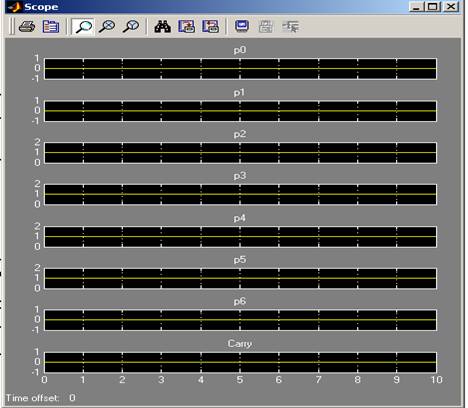
Task: Click Save current axes settings icon
Action: coord(187,26)
